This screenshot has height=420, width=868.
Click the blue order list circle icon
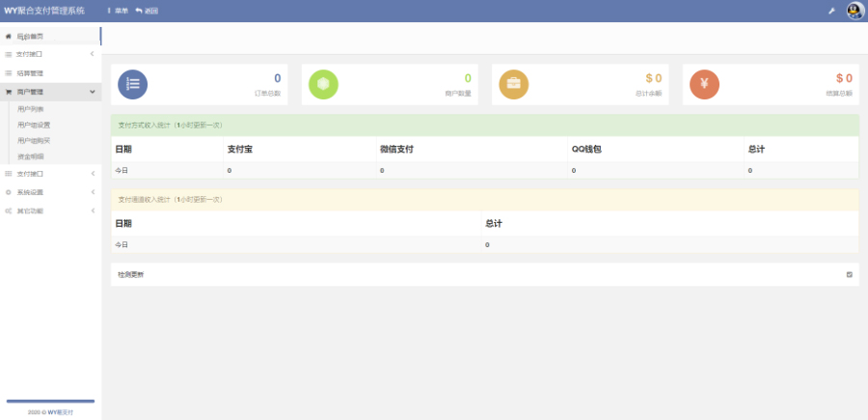point(132,84)
